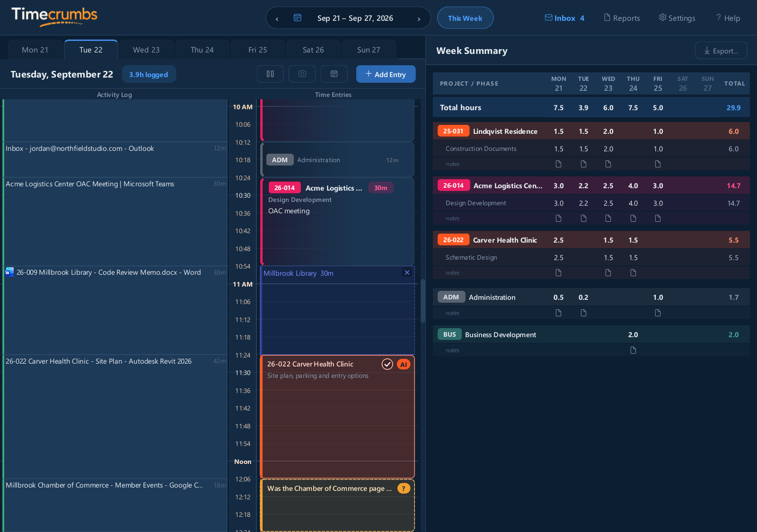
Task: Click the BUS Business Development badge
Action: coord(449,334)
